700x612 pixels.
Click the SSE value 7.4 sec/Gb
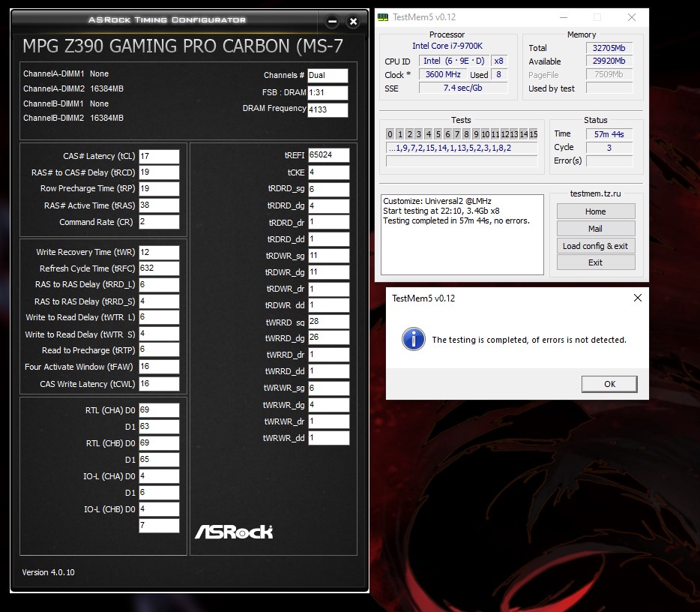463,88
